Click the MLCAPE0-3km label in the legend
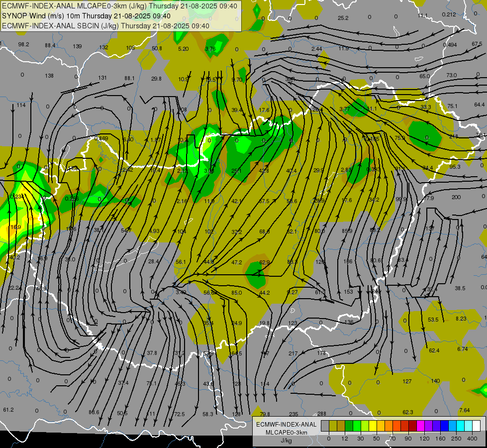 click(x=286, y=433)
